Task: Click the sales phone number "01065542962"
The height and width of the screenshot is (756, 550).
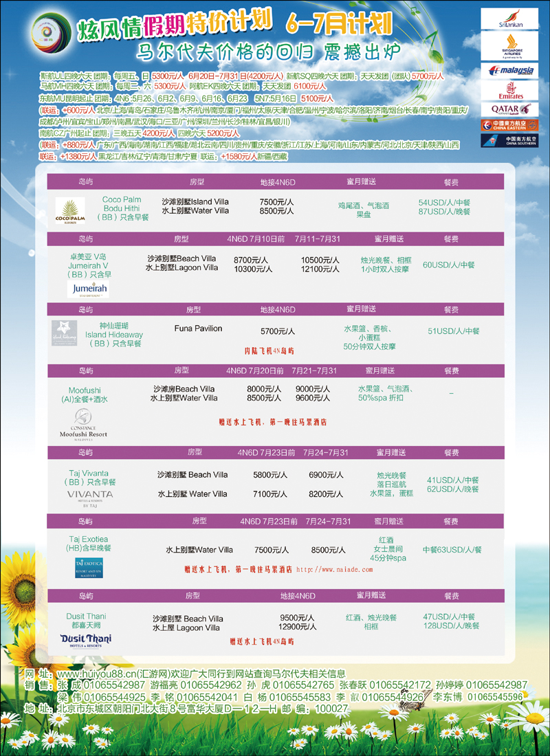Action: (x=212, y=685)
